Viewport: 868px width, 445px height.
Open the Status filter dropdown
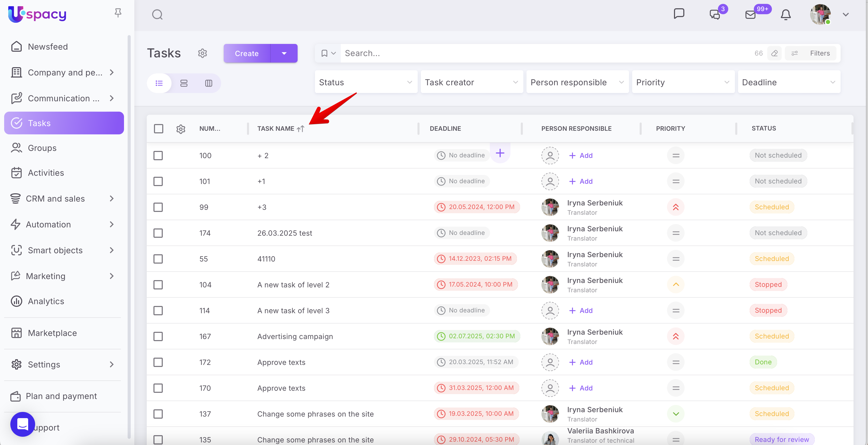[x=366, y=82]
